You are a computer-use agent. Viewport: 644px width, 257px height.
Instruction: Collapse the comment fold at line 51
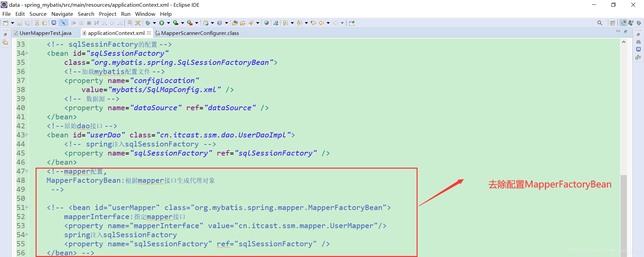tap(27, 207)
